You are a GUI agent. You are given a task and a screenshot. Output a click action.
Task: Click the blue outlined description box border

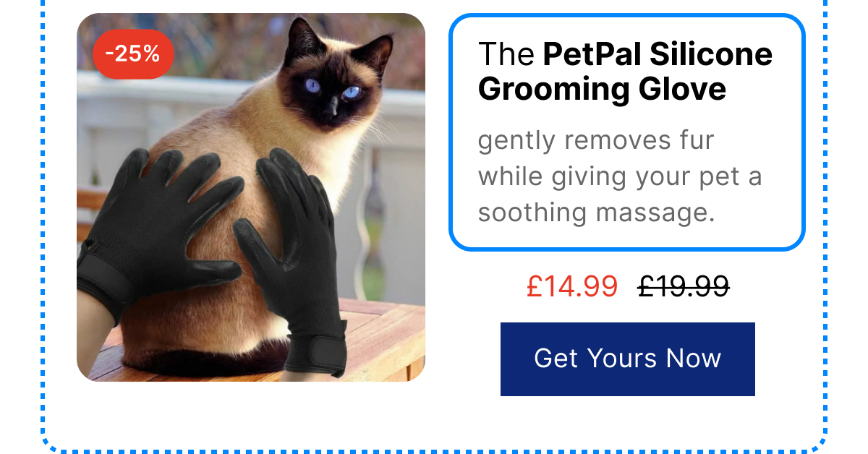pos(627,16)
